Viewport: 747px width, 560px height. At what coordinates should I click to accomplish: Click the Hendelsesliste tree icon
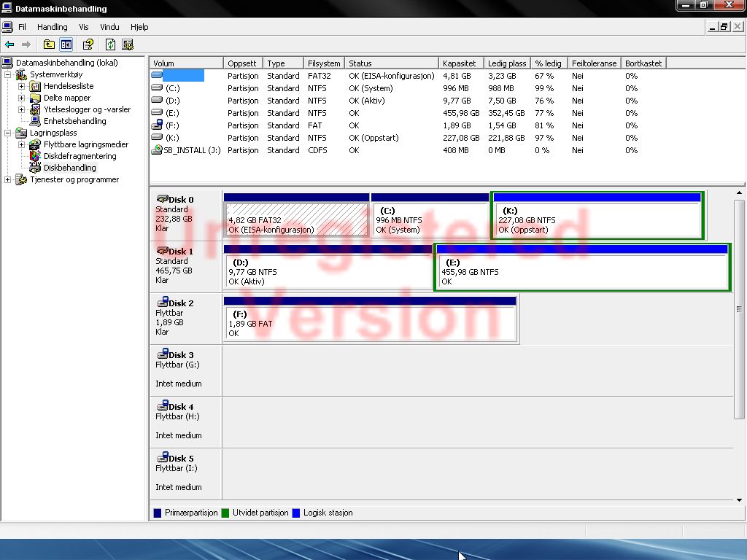pos(35,86)
